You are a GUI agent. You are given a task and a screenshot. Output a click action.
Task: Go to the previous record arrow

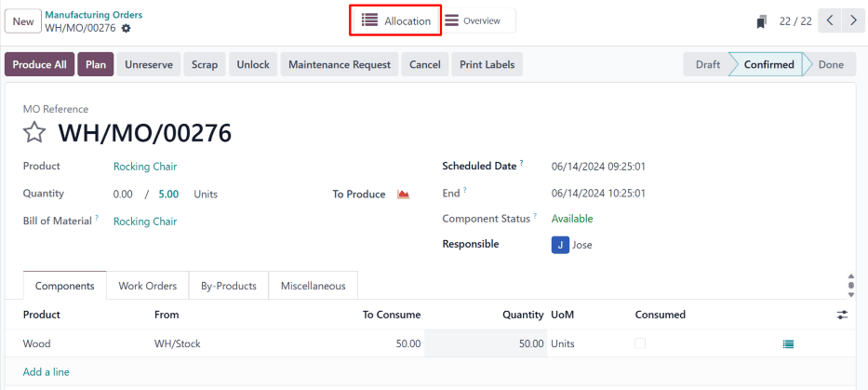click(831, 20)
